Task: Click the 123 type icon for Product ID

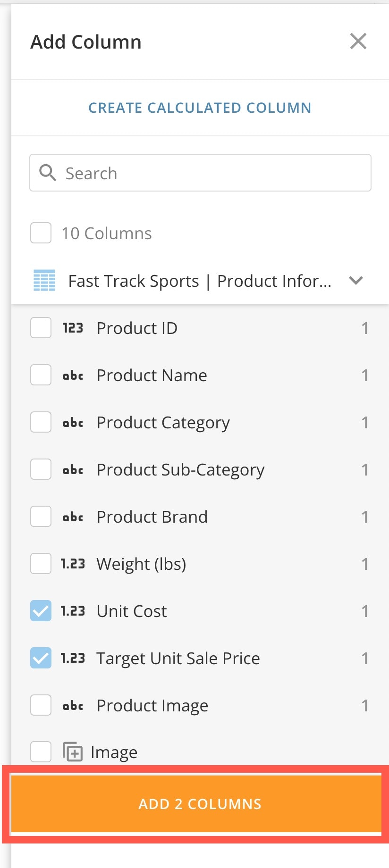Action: tap(73, 328)
